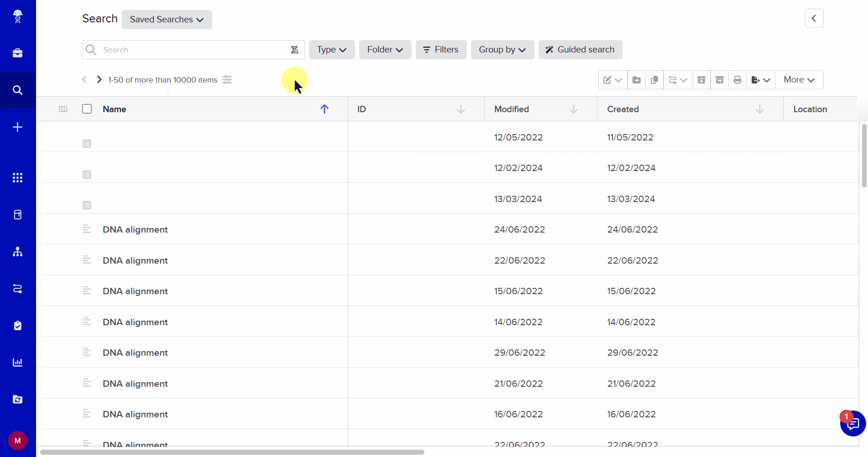
Task: Open the page display settings sliders icon
Action: (x=227, y=80)
